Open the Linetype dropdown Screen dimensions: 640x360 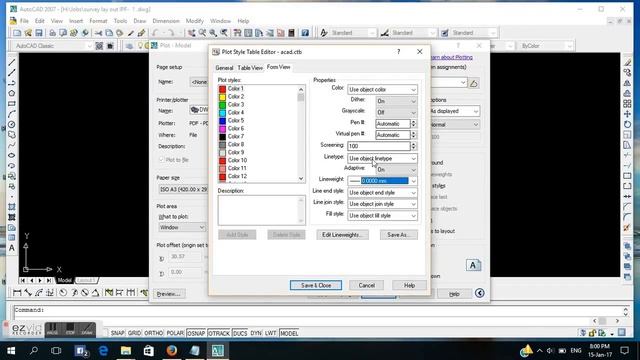click(382, 158)
